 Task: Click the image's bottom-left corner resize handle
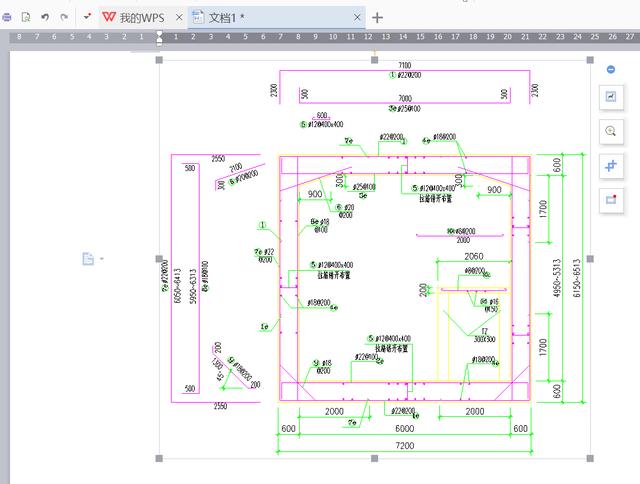click(160, 458)
